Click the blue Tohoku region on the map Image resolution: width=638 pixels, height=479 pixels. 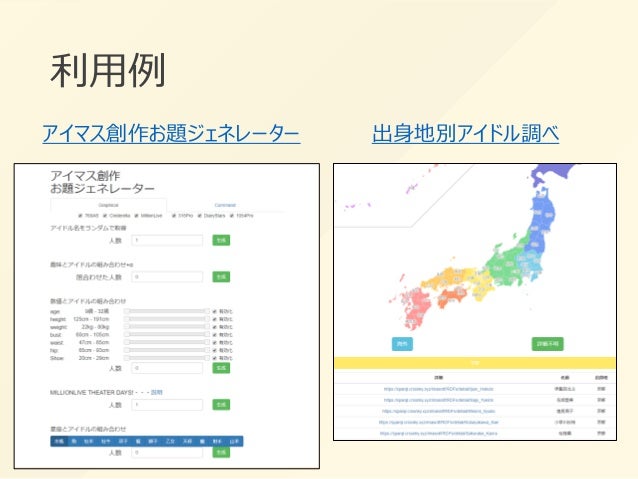[x=542, y=222]
